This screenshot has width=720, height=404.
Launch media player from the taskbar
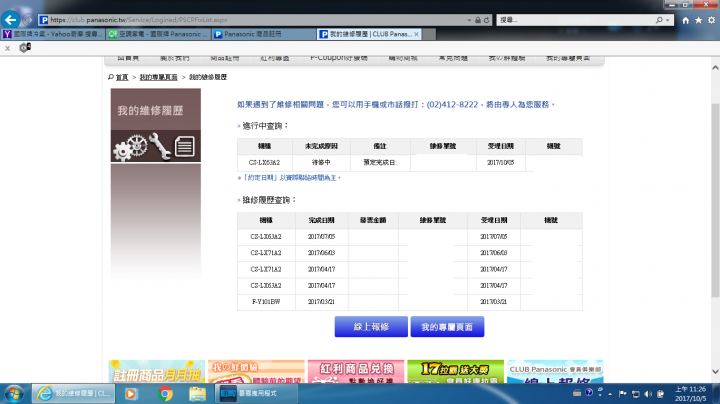[x=131, y=394]
